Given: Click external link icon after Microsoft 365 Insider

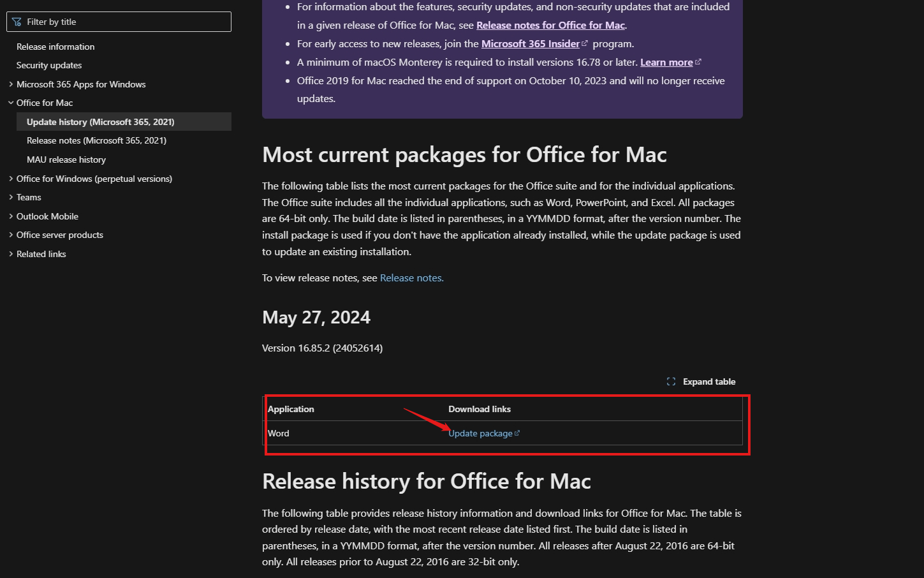Looking at the screenshot, I should (x=585, y=43).
